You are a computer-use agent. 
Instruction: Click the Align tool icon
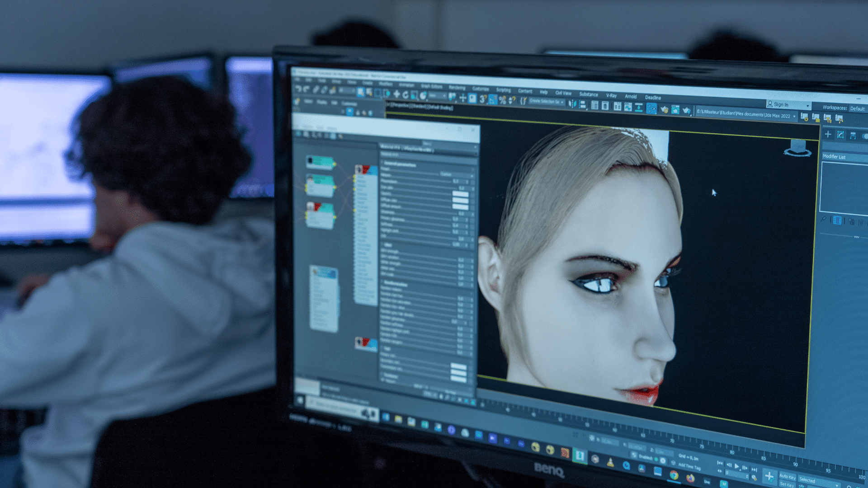coord(583,104)
